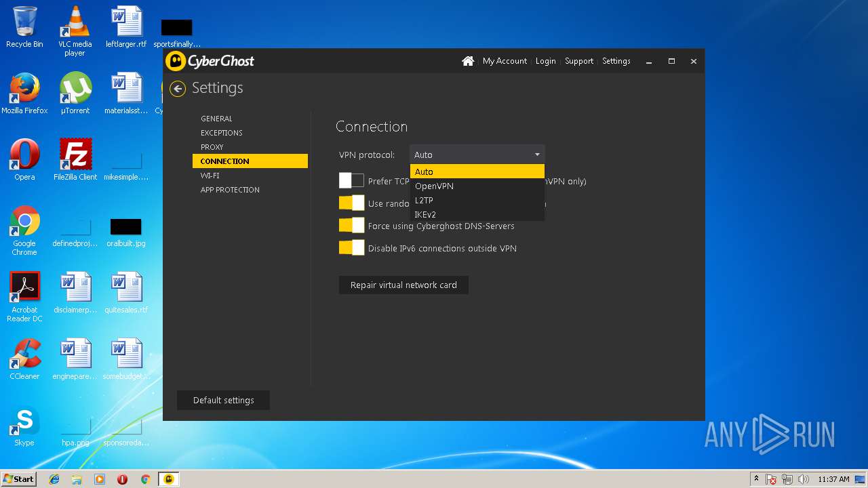Click CyberGhost icon in taskbar
The image size is (868, 488).
coord(168,479)
